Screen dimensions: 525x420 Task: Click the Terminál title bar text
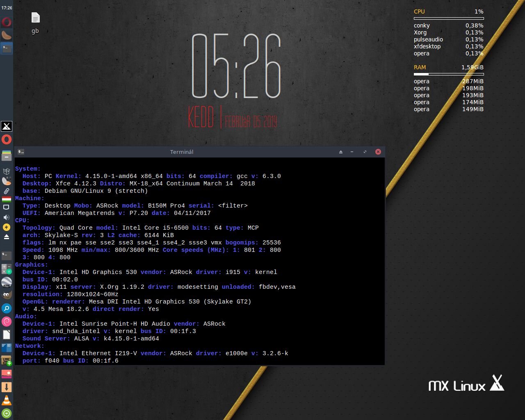point(182,152)
